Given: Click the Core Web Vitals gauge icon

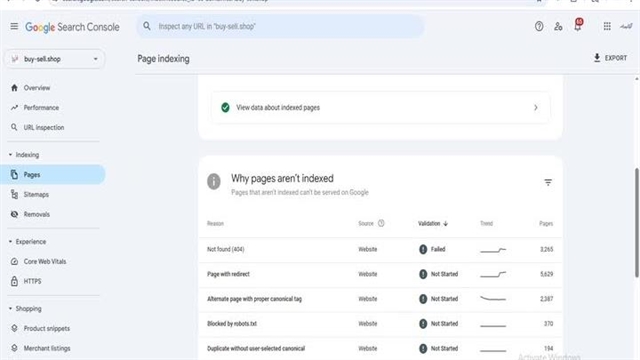Looking at the screenshot, I should (14, 262).
